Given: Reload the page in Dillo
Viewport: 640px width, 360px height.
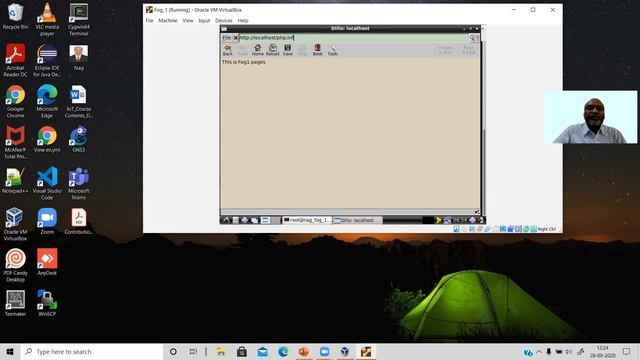Looking at the screenshot, I should [273, 50].
